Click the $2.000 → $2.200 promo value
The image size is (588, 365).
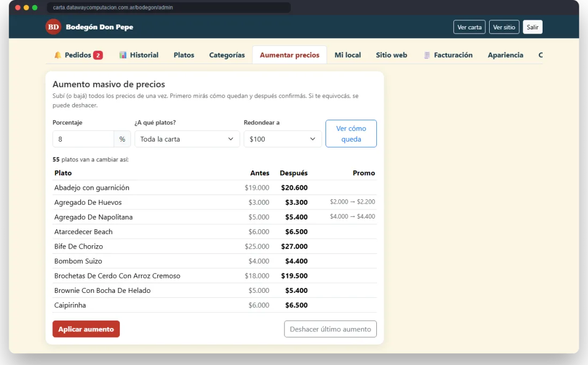pos(352,201)
